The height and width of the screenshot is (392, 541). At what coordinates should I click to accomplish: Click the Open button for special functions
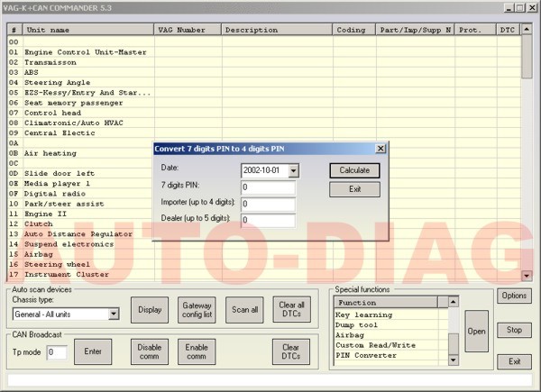tap(476, 331)
